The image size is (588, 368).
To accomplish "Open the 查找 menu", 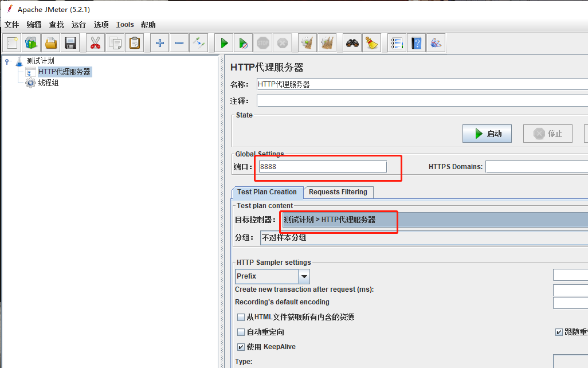I will [x=56, y=25].
